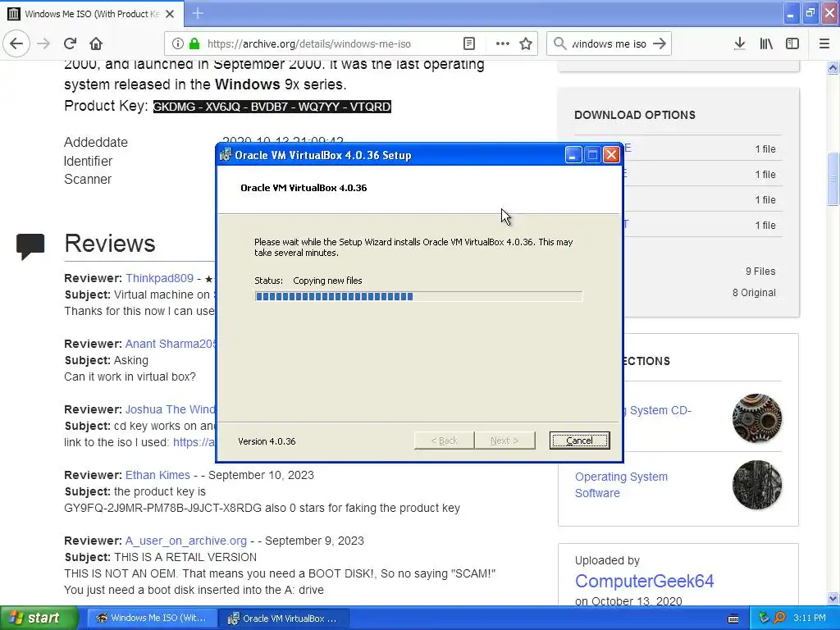This screenshot has width=840, height=630.
Task: Click the page vertical scrollbar thumb
Action: (833, 178)
